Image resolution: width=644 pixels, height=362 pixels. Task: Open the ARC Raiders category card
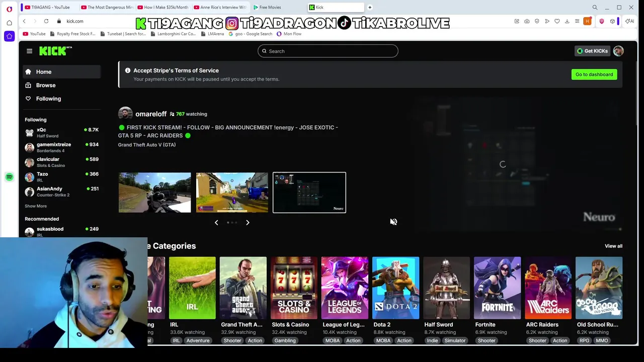point(548,288)
